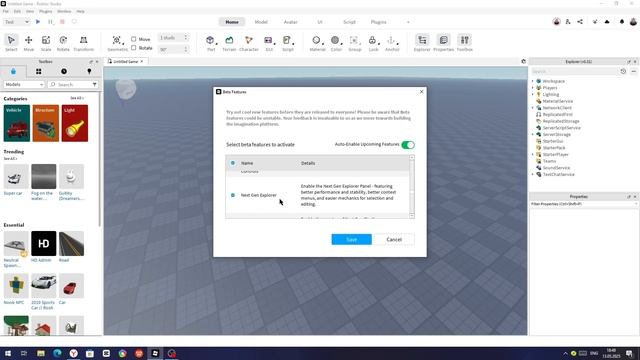The height and width of the screenshot is (360, 640).
Task: Toggle Auto-Enable Upcoming Features switch
Action: [408, 144]
